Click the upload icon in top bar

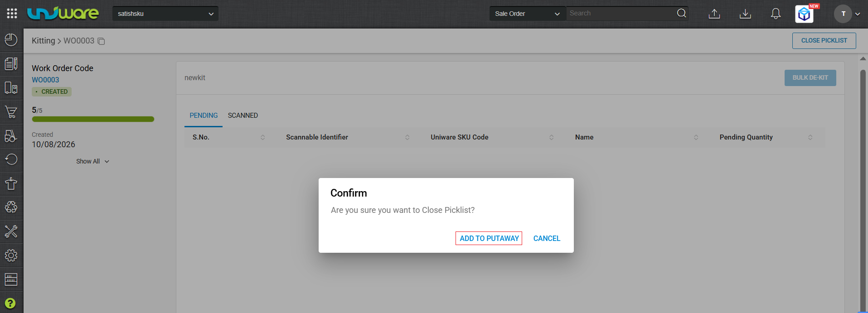(714, 14)
